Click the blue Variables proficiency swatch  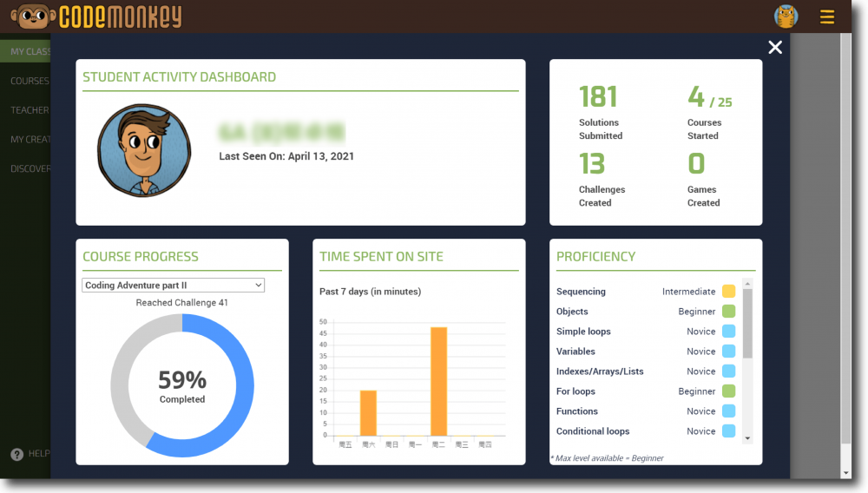pyautogui.click(x=728, y=351)
